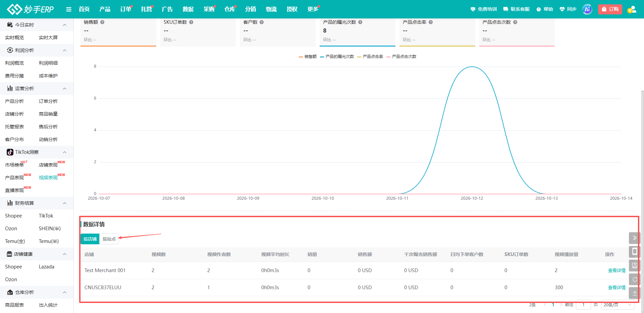Expand the right floating panel arrows
The width and height of the screenshot is (644, 313).
[x=634, y=238]
